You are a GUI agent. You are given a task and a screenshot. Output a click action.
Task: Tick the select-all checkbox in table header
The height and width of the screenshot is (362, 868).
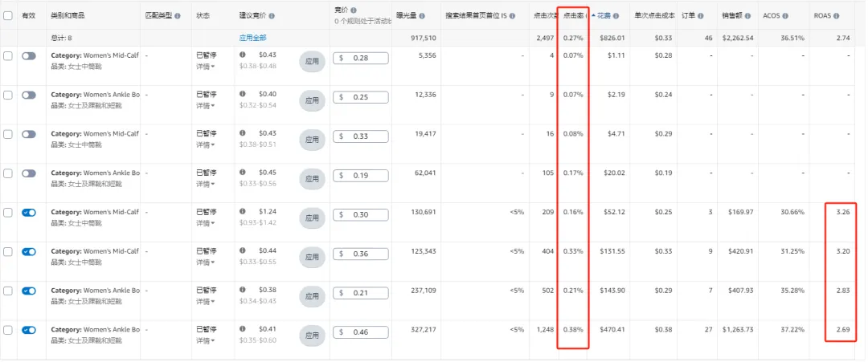(8, 16)
